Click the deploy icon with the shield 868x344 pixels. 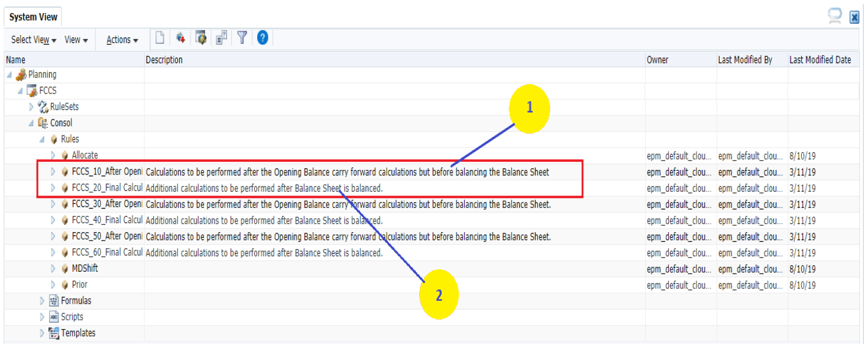pyautogui.click(x=201, y=38)
